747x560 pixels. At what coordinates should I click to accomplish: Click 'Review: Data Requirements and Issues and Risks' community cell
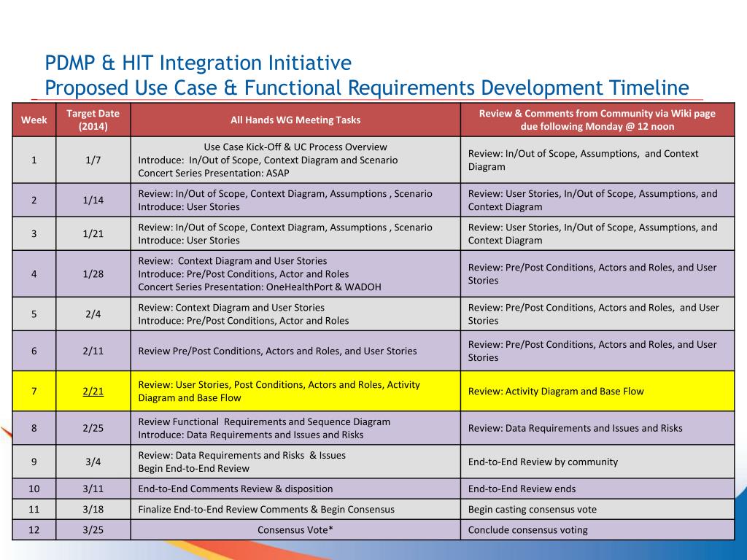pos(597,428)
